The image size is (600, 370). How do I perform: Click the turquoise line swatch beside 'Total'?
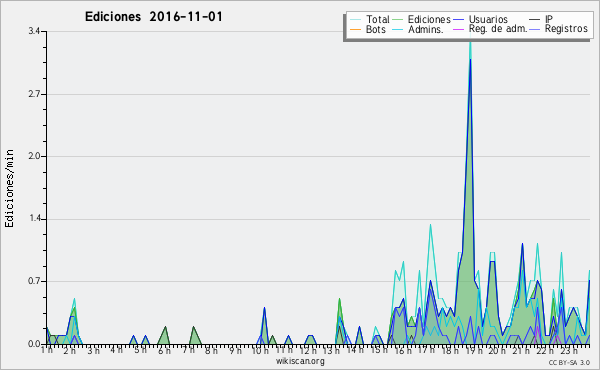click(355, 20)
